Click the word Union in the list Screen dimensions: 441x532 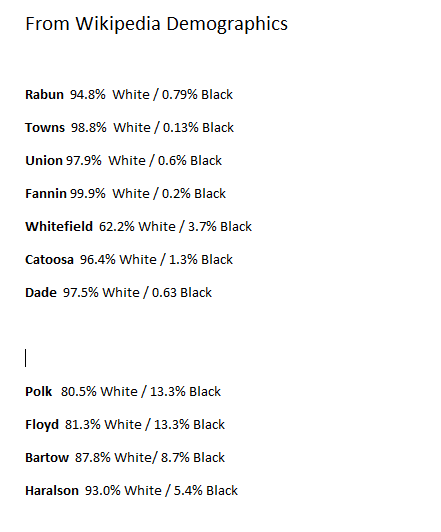(44, 160)
